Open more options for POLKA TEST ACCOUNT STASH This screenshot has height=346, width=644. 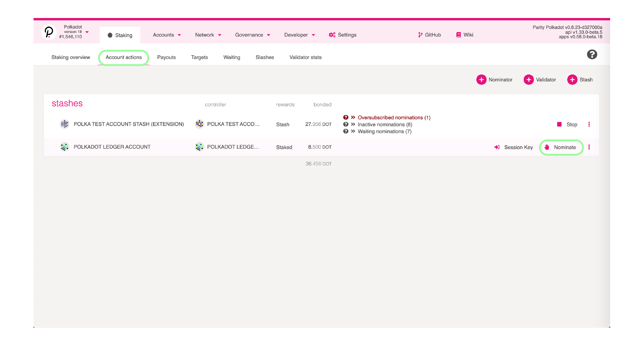click(589, 124)
